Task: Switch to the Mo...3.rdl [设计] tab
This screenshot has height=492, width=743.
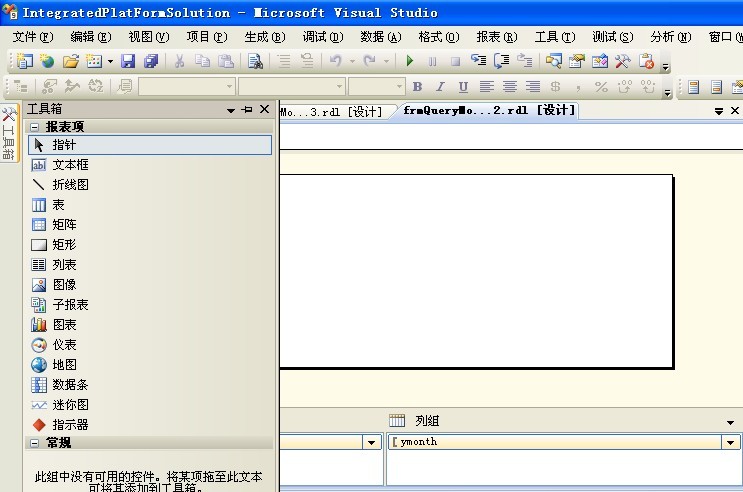Action: tap(332, 112)
